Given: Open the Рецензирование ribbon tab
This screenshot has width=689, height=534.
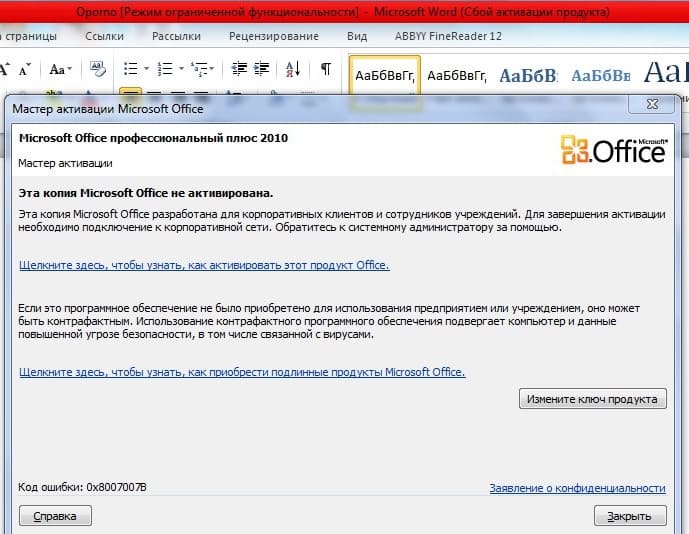Looking at the screenshot, I should pyautogui.click(x=273, y=36).
